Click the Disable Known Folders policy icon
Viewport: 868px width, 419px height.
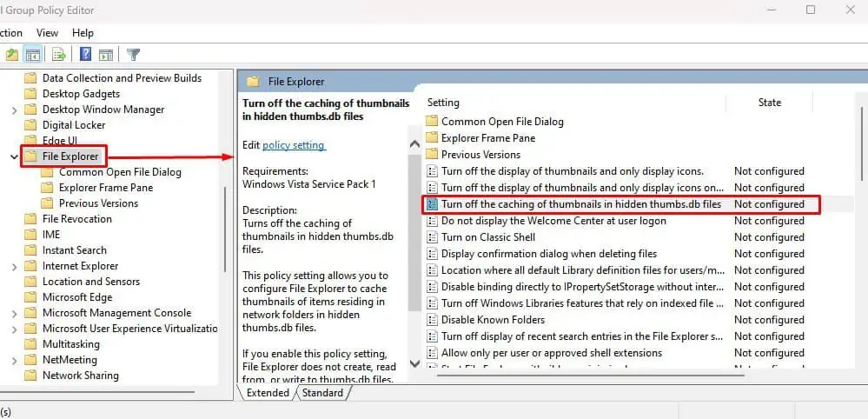tap(432, 320)
